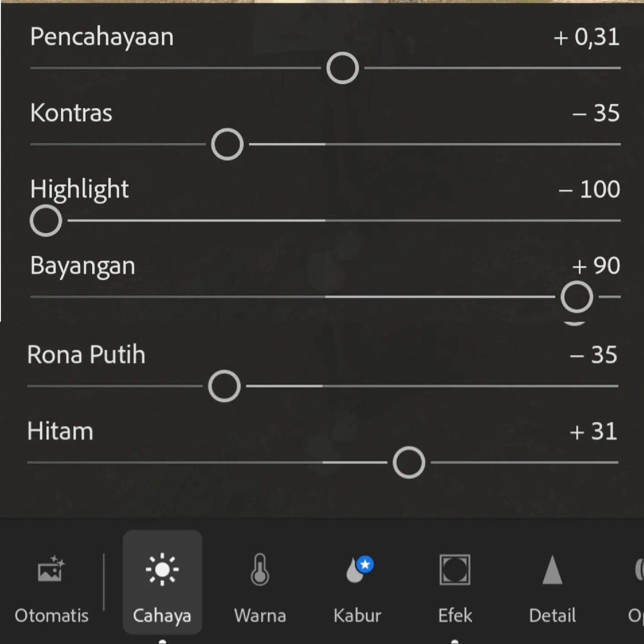Click the Highlight slider handle
This screenshot has height=644, width=644.
[x=46, y=220]
